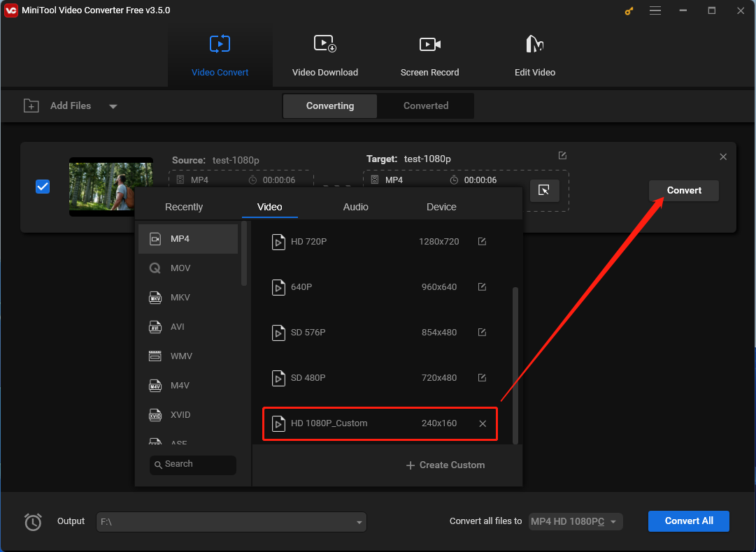The height and width of the screenshot is (552, 756).
Task: Select the SD 480P preset
Action: 380,378
